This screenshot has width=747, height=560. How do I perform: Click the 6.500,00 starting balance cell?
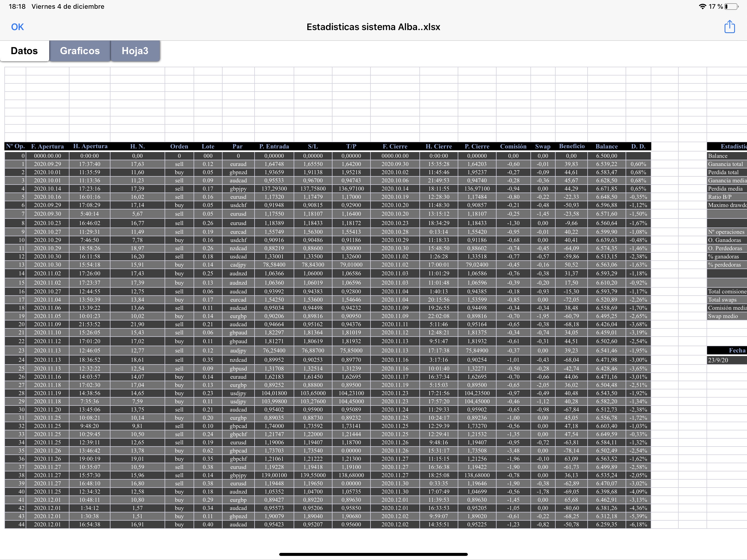tap(606, 156)
